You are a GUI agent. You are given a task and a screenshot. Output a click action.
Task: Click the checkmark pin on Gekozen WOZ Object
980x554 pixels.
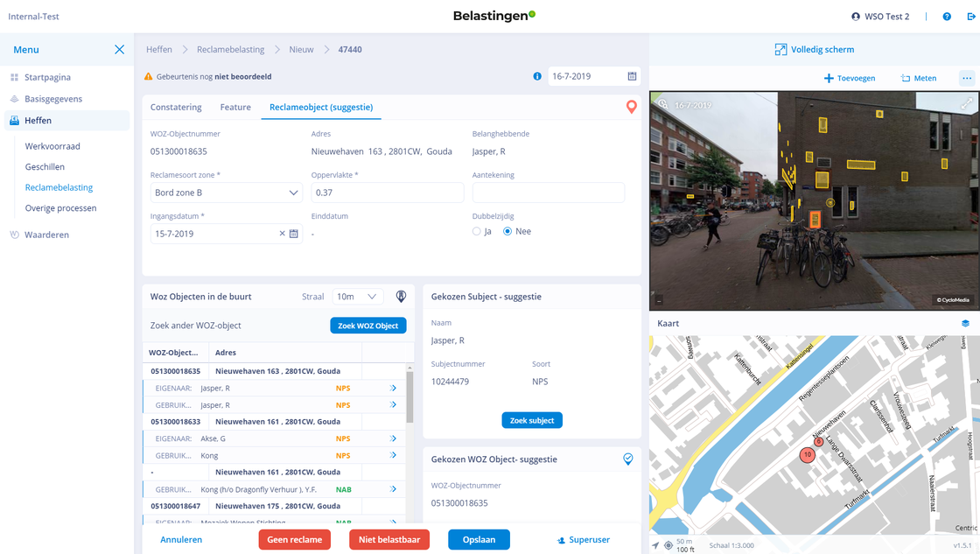click(628, 459)
